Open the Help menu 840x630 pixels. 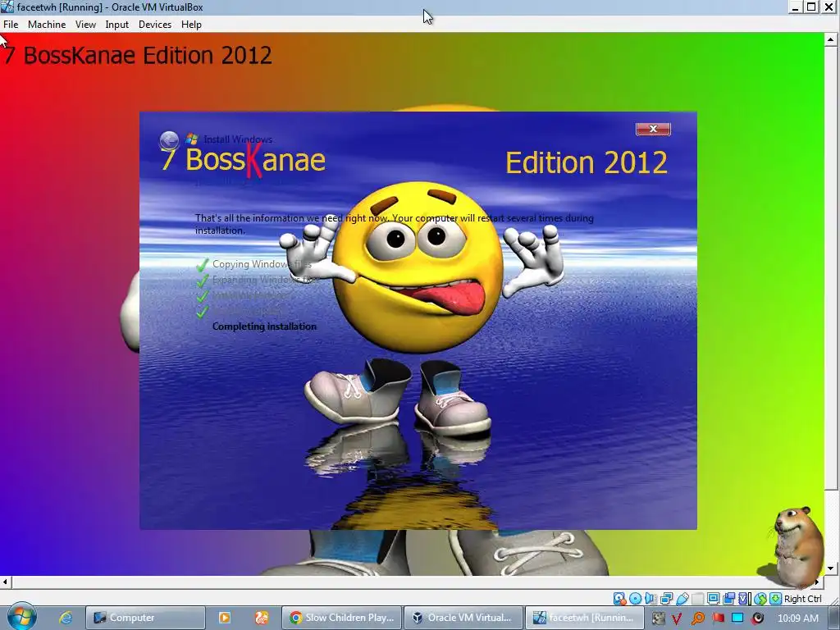pos(191,25)
